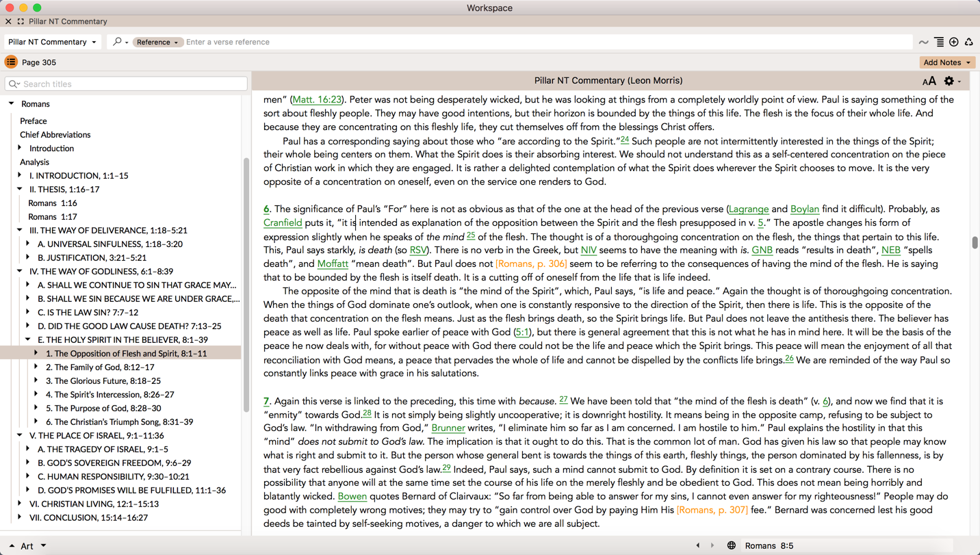Screen dimensions: 980x555
Task: Click the tilde wave icon in toolbar
Action: tap(923, 42)
